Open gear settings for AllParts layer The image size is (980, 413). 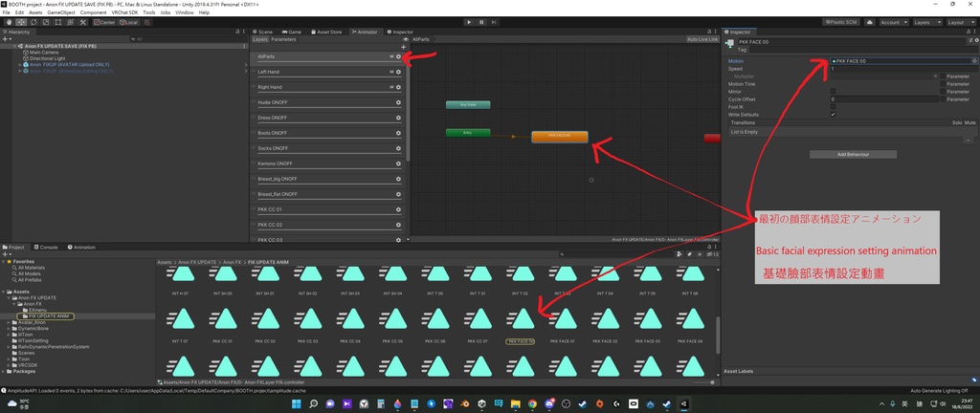point(398,56)
